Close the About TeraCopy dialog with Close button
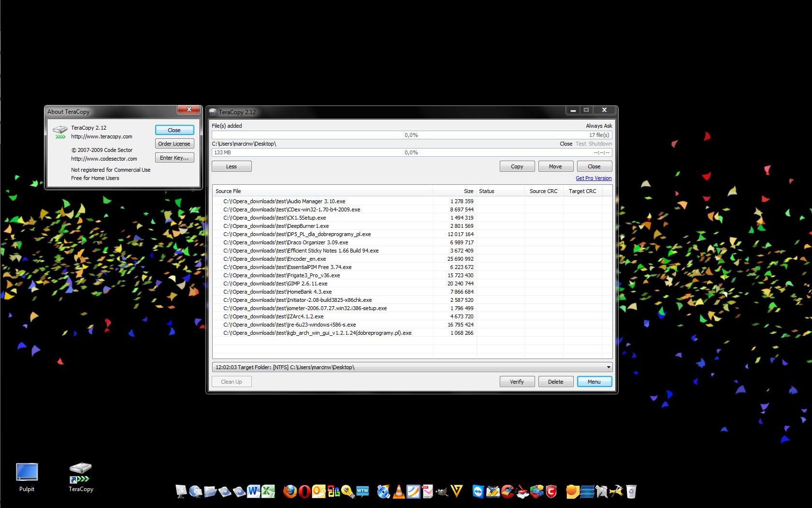This screenshot has width=812, height=508. pyautogui.click(x=174, y=130)
